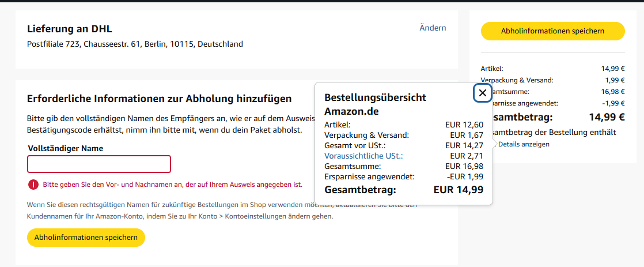Viewport: 644px width, 267px height.
Task: Select the Bestellungsübersicht Amazon.de popup title
Action: 376,104
